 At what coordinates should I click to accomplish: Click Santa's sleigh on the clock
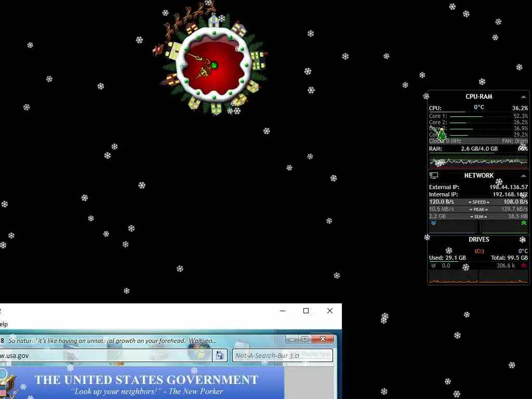[x=158, y=50]
